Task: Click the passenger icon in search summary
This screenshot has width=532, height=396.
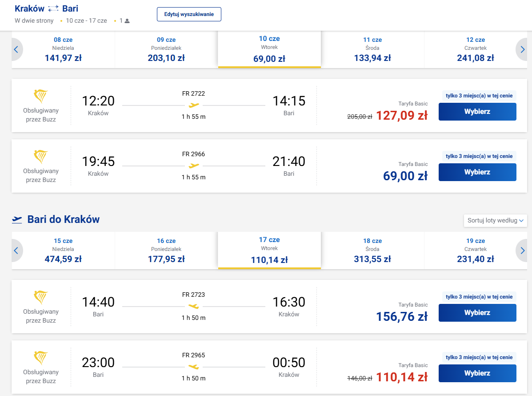Action: tap(127, 21)
